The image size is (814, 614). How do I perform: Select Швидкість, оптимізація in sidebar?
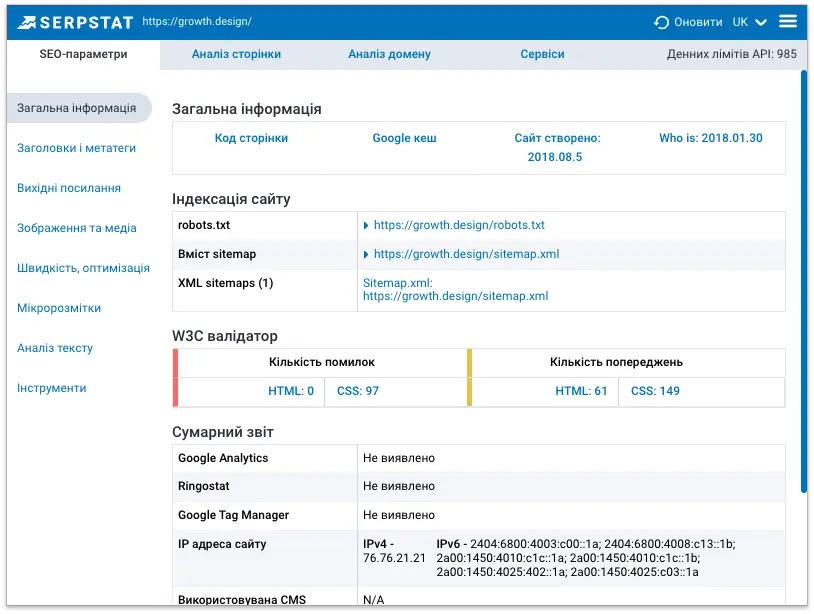pyautogui.click(x=83, y=268)
